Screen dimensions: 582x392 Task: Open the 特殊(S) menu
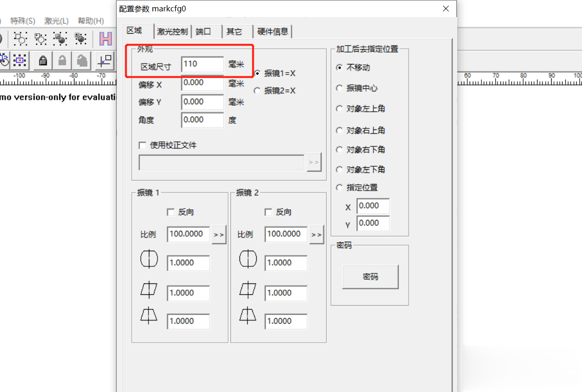point(23,21)
